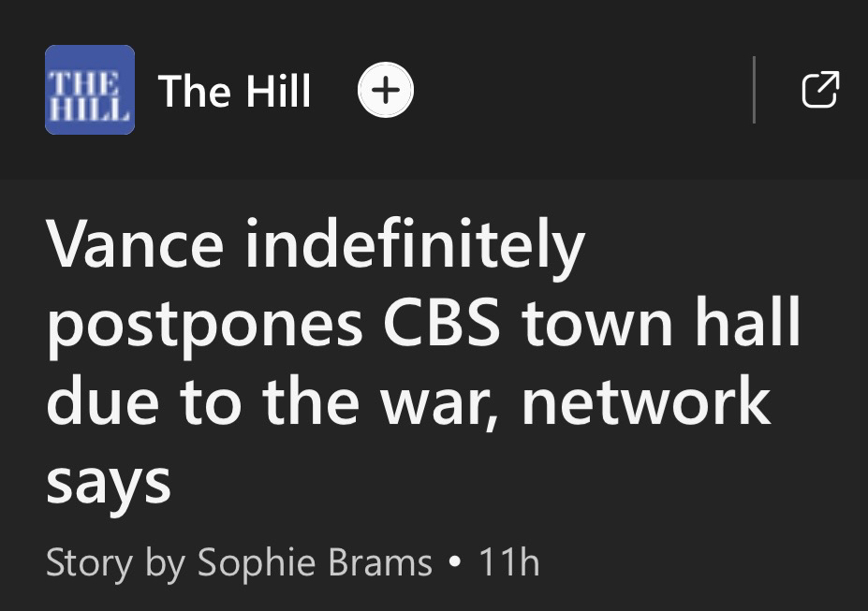
Task: Click The Hill blue logo icon
Action: pos(89,90)
